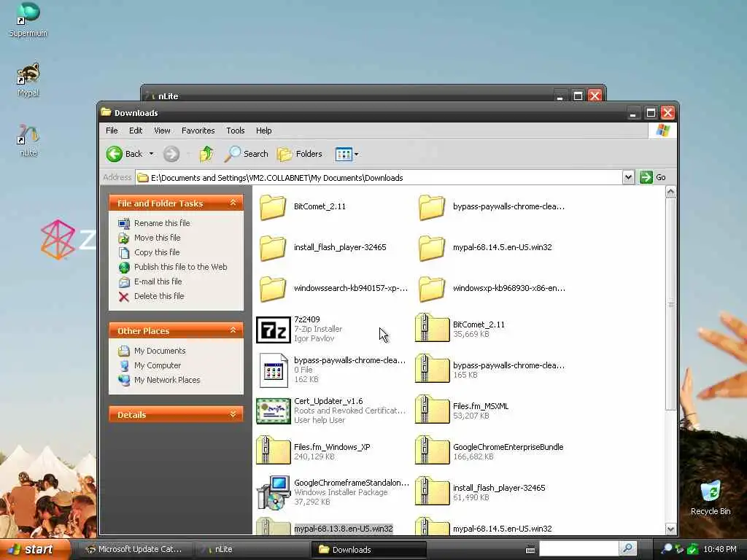The image size is (747, 560).
Task: Open the File menu
Action: (112, 131)
